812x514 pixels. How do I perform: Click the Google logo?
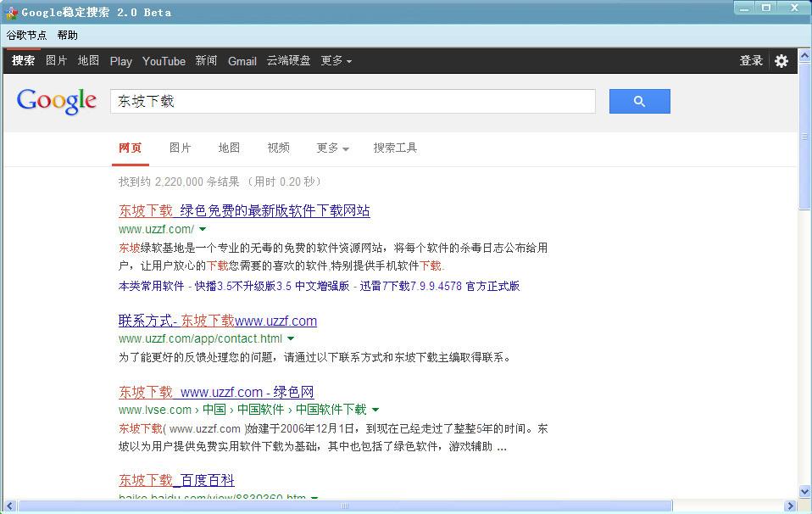click(x=57, y=101)
